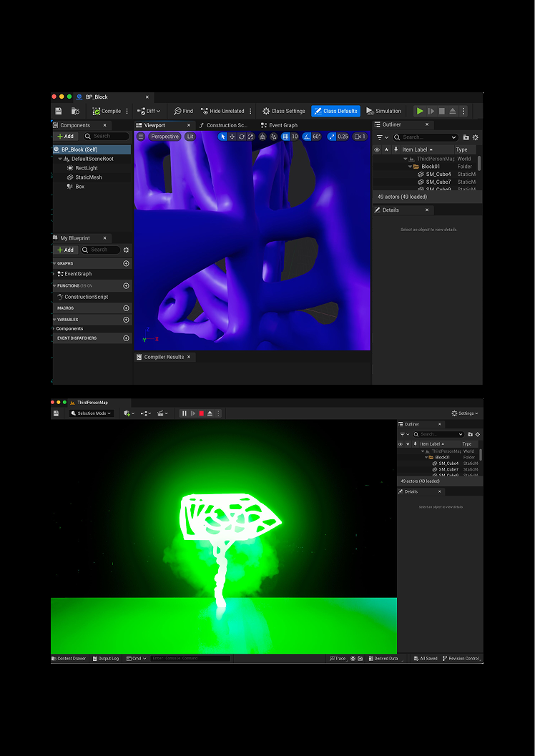
Task: Open the viewport hamburger options menu
Action: (x=141, y=137)
